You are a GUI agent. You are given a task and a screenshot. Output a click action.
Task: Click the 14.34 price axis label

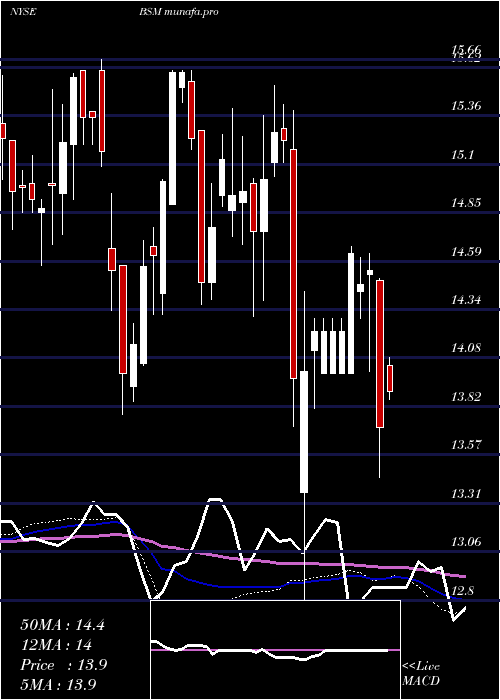tap(466, 300)
